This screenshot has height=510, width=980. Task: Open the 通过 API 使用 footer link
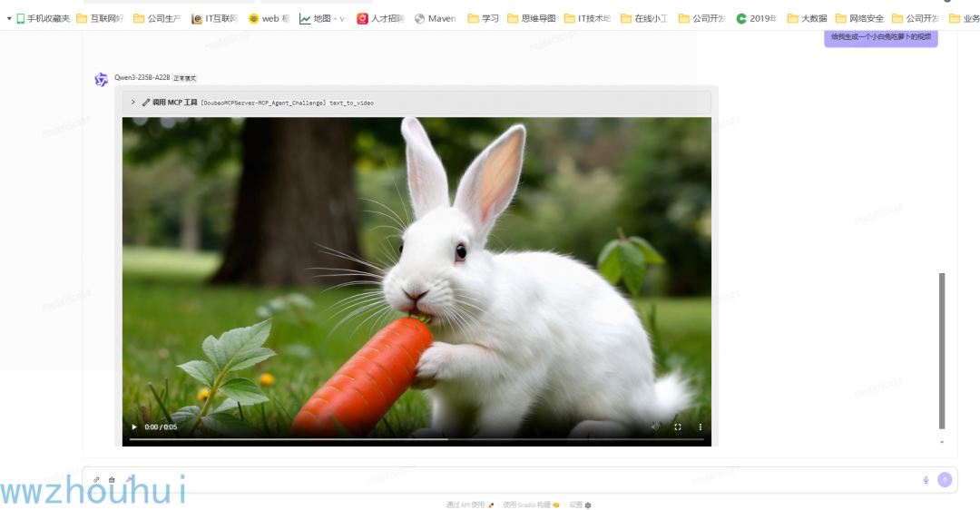tap(469, 505)
